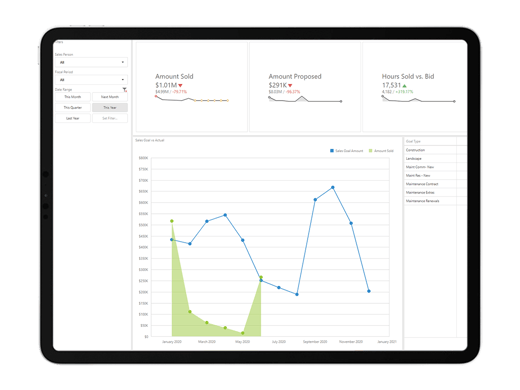520x390 pixels.
Task: Select the Maintenance Contract row
Action: (435, 184)
